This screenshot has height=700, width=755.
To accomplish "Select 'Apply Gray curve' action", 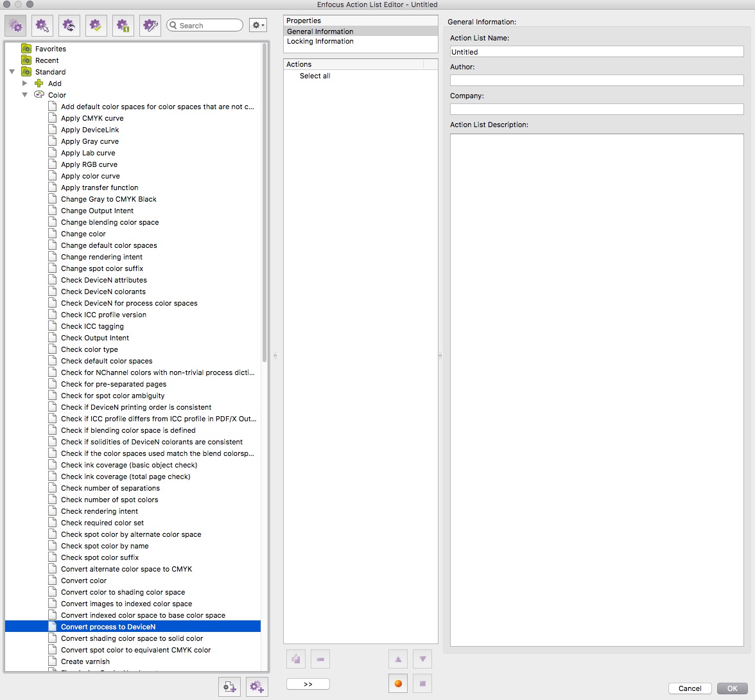I will tap(90, 141).
